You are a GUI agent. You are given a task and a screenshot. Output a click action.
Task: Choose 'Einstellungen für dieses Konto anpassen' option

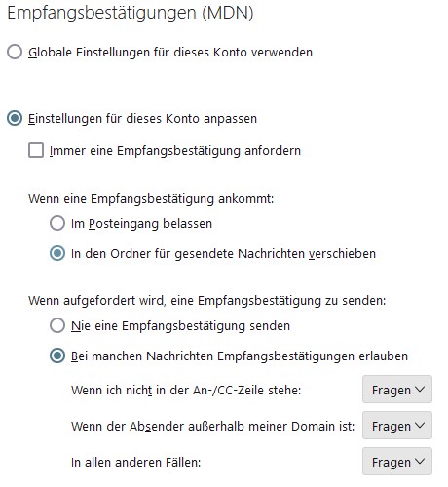click(15, 118)
